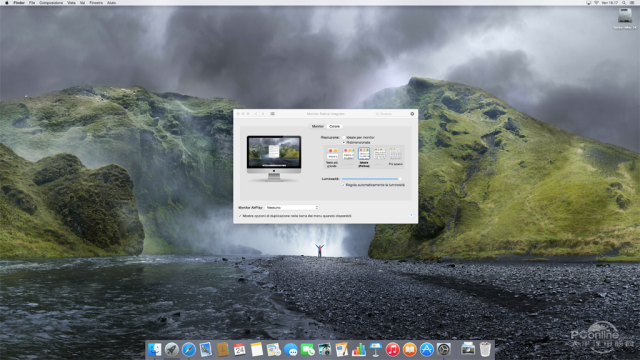This screenshot has width=640, height=360.
Task: Click the help question mark button
Action: click(x=411, y=216)
